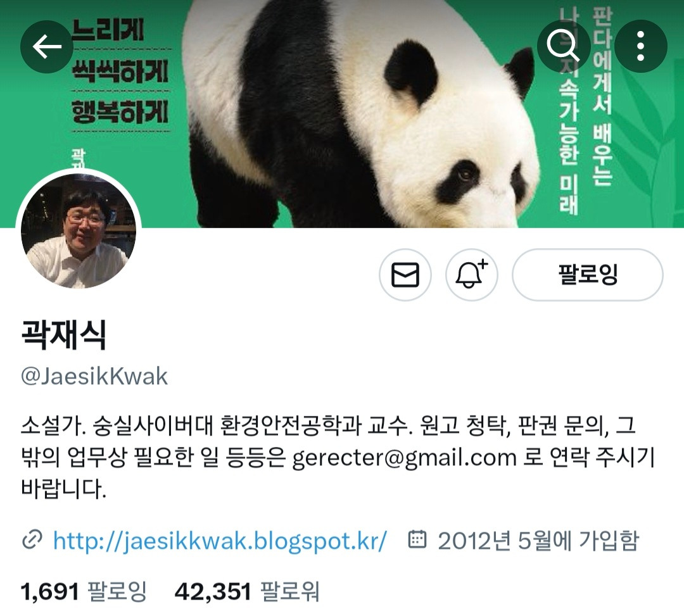Tap the gerecter@gmail.com email address

pyautogui.click(x=404, y=458)
